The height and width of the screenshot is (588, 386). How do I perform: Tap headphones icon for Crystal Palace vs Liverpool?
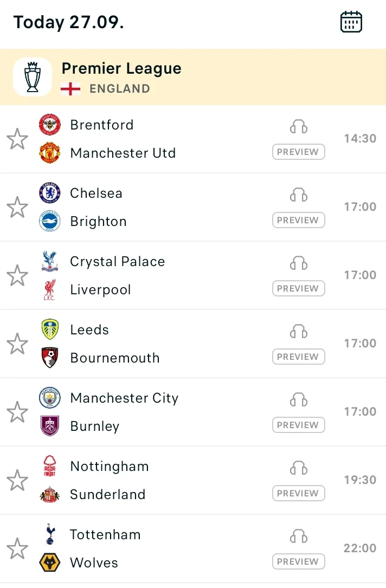coord(299,263)
